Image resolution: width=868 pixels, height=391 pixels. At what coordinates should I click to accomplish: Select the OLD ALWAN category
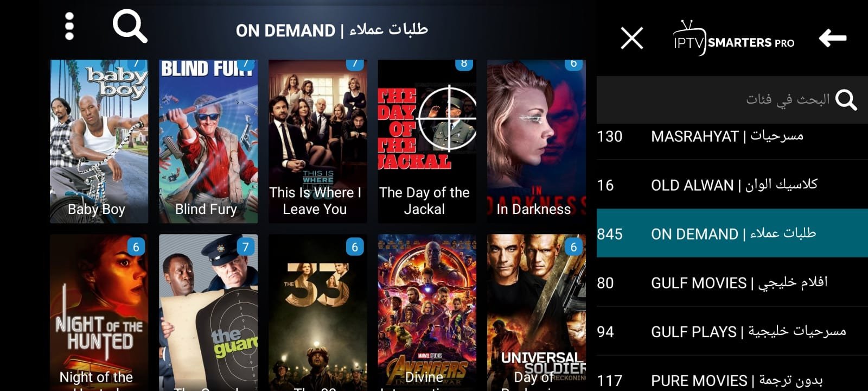pos(732,185)
